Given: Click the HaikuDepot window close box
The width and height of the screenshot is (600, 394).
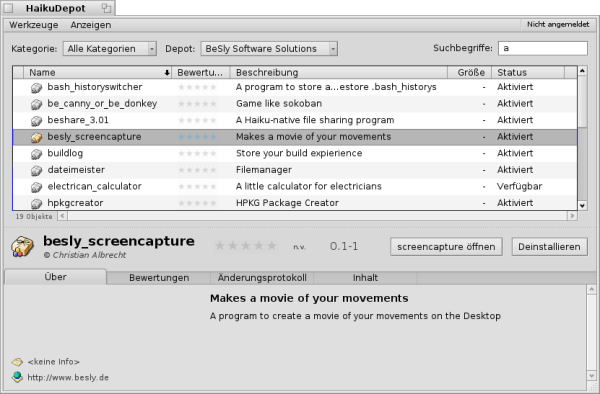Looking at the screenshot, I should click(8, 8).
